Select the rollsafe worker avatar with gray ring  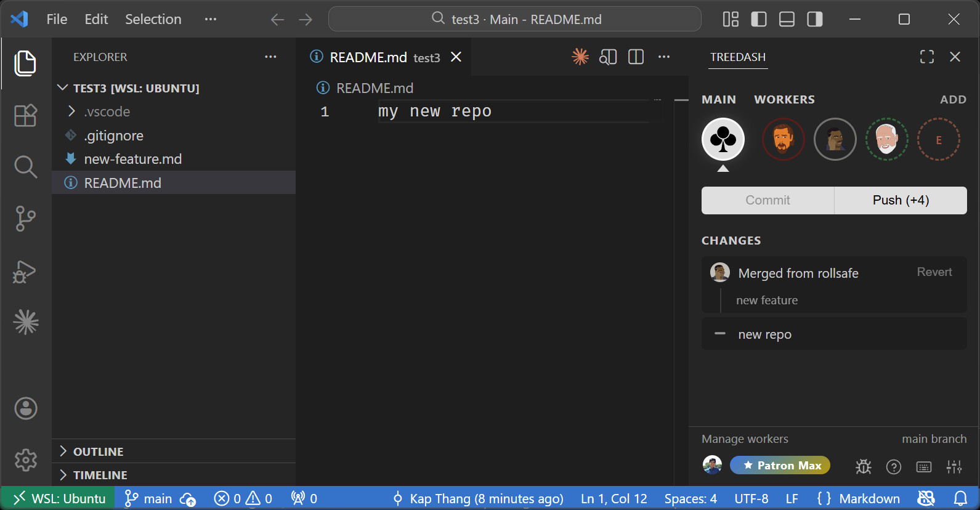pyautogui.click(x=835, y=139)
